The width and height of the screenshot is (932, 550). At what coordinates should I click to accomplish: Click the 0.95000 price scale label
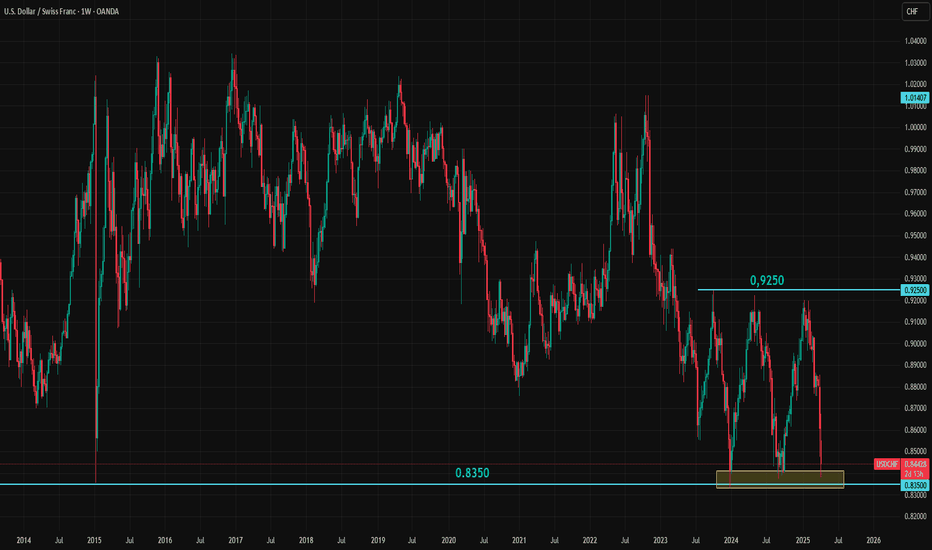(915, 235)
